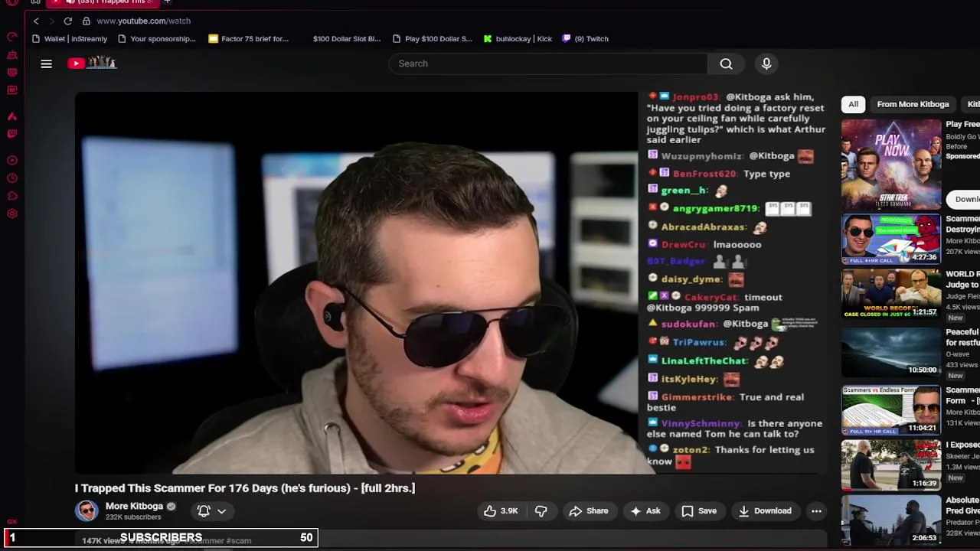Click the video title text

pos(245,488)
